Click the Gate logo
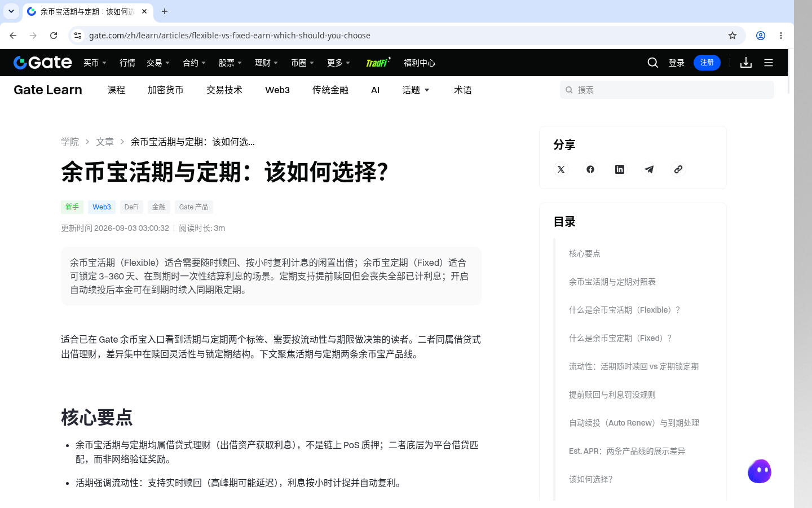The width and height of the screenshot is (812, 508). click(43, 62)
